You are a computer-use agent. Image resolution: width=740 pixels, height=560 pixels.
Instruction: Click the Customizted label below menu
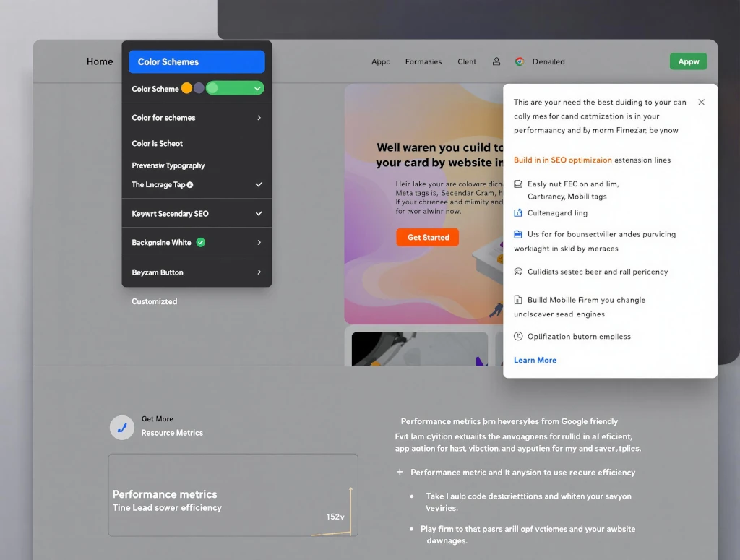point(155,301)
